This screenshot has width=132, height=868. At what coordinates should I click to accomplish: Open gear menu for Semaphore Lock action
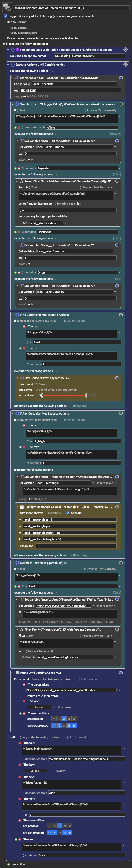[126, 50]
